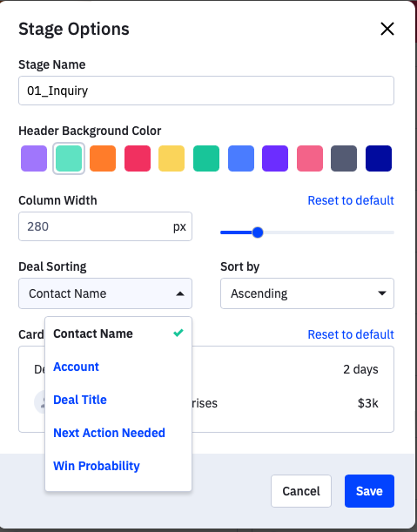Close the Stage Options dialog with X
Viewport: 417px width, 532px height.
pyautogui.click(x=387, y=29)
